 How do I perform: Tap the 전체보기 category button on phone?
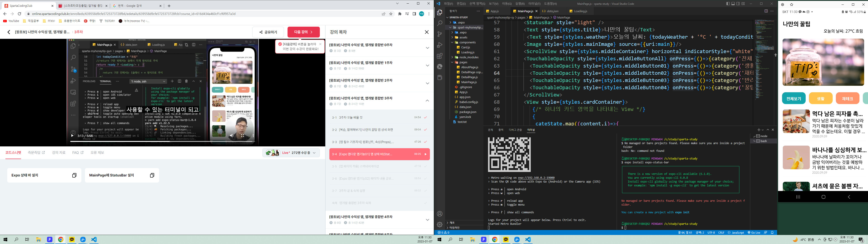click(794, 99)
